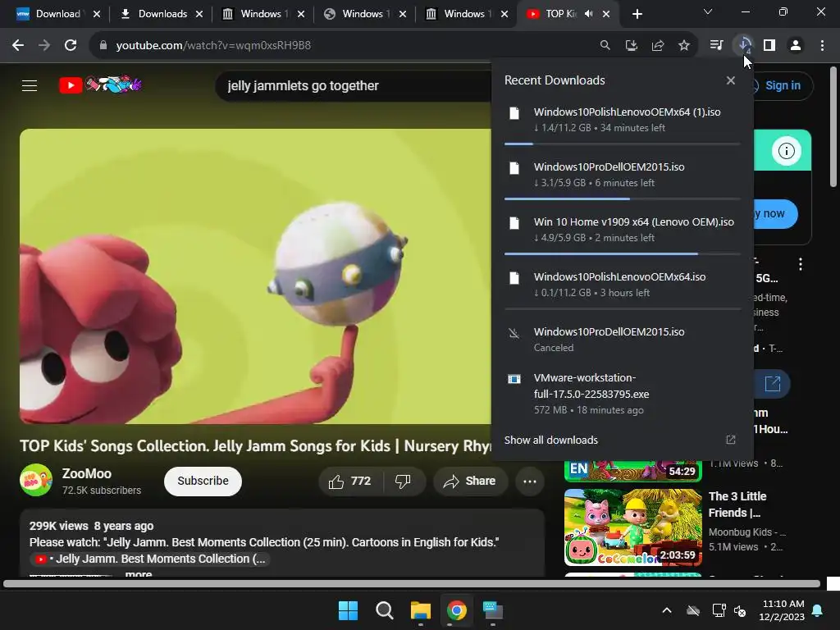Viewport: 840px width, 630px height.
Task: Open File Explorer from the taskbar
Action: (x=421, y=610)
